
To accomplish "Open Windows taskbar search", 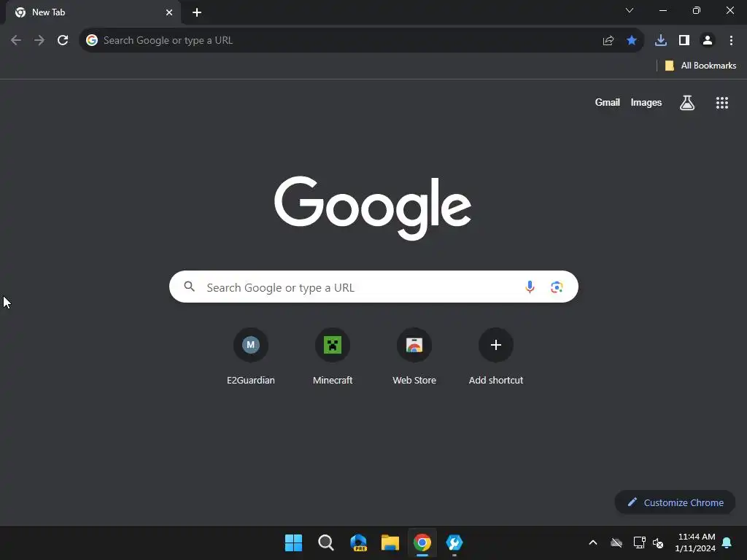I will [x=326, y=542].
